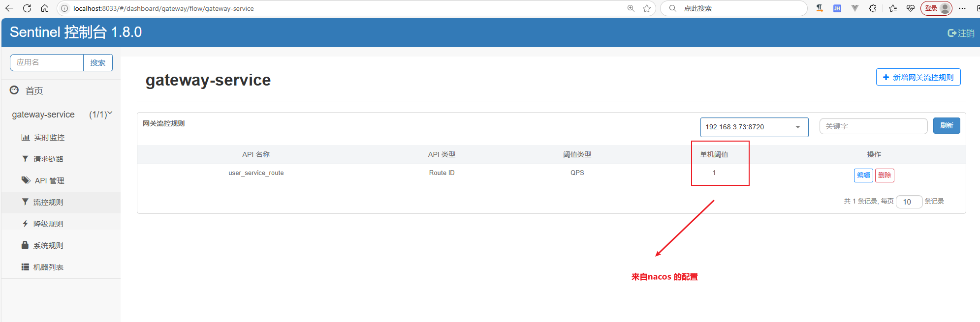Viewport: 980px width, 322px height.
Task: Open browser settings three-dots menu
Action: click(x=962, y=8)
